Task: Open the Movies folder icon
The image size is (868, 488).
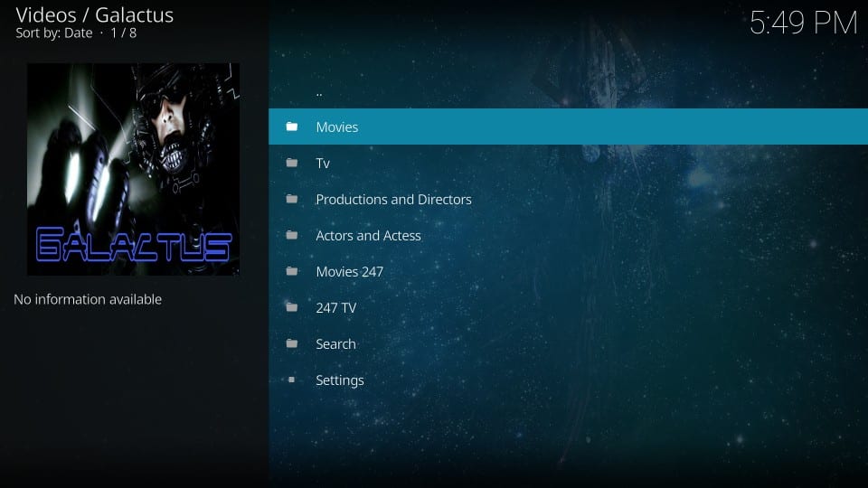Action: [x=292, y=127]
